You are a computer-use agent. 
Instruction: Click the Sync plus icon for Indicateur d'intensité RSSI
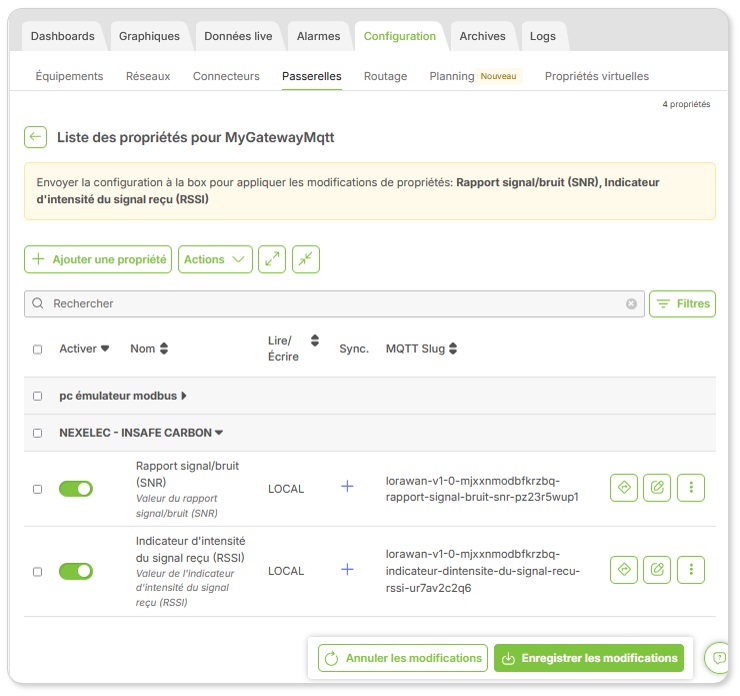[x=347, y=570]
